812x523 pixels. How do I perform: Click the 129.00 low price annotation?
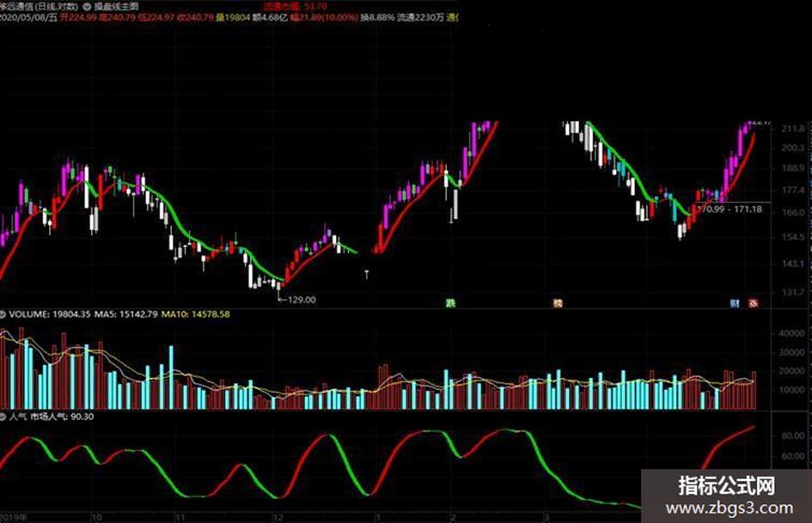click(302, 300)
